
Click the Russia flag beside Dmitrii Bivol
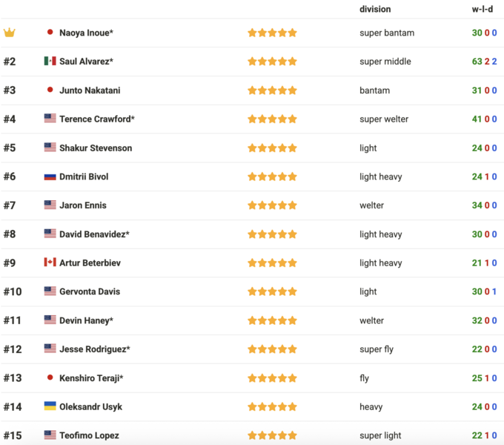tap(50, 177)
